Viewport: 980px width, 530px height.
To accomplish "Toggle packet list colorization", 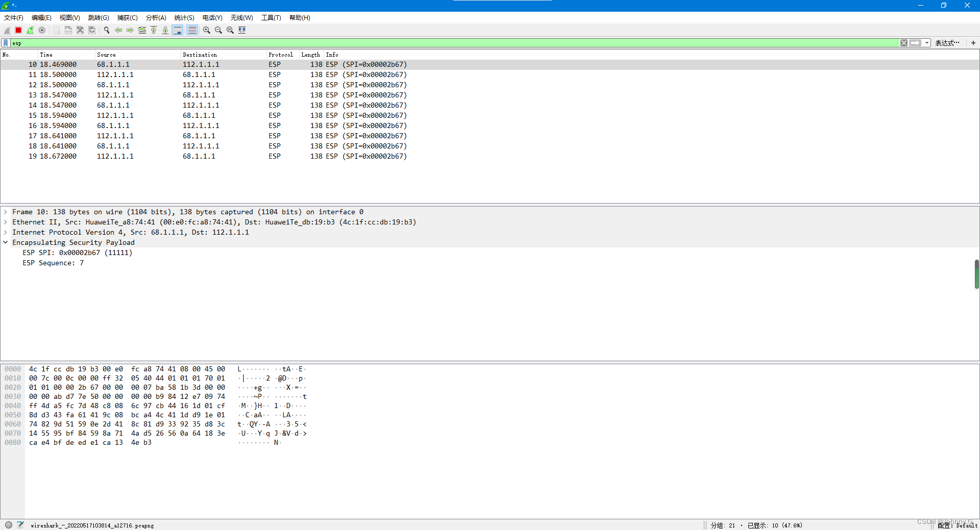I will click(x=192, y=30).
